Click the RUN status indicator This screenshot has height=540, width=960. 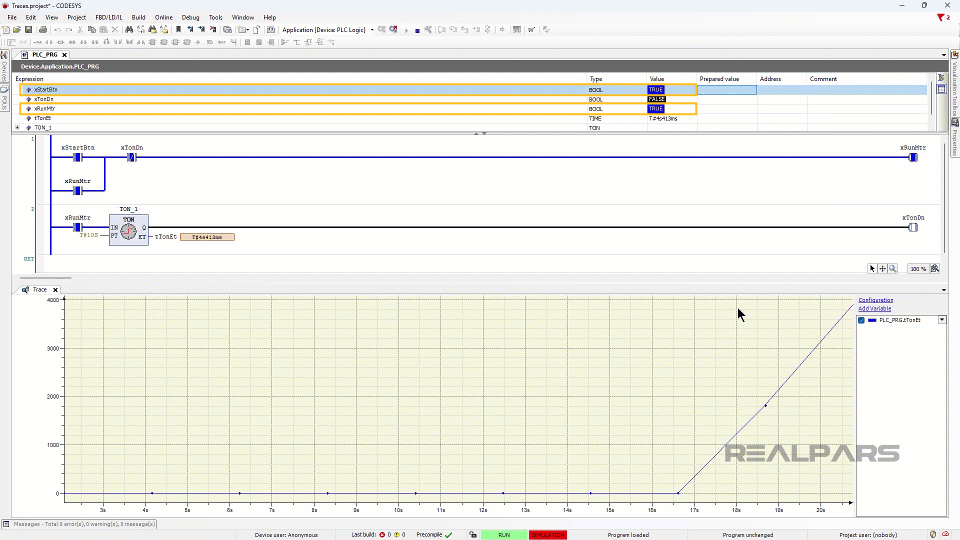(x=504, y=534)
